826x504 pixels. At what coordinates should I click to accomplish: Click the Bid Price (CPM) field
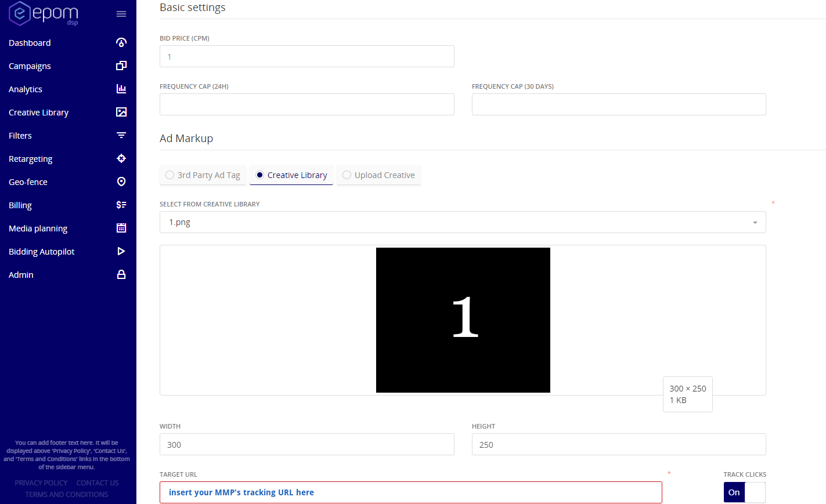(307, 56)
